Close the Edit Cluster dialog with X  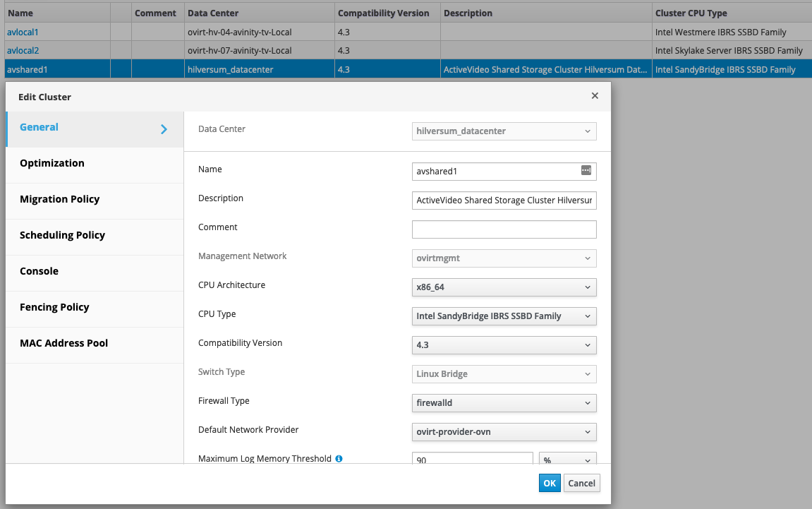595,96
